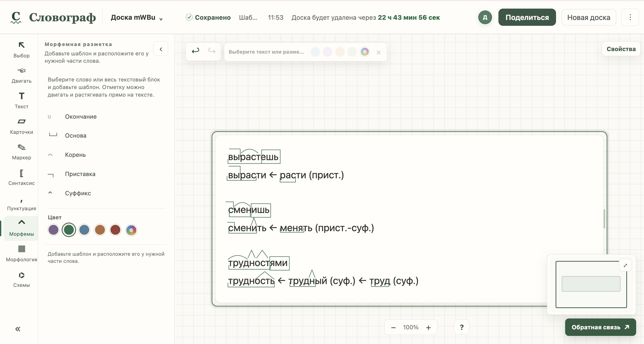Select the Выбор pointer tool
Image resolution: width=644 pixels, height=344 pixels.
(21, 50)
